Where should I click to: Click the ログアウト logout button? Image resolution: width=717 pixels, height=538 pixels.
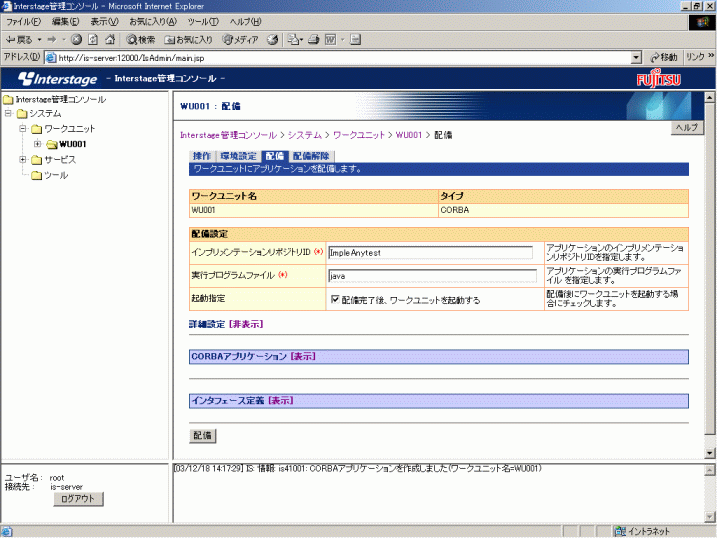[78, 499]
